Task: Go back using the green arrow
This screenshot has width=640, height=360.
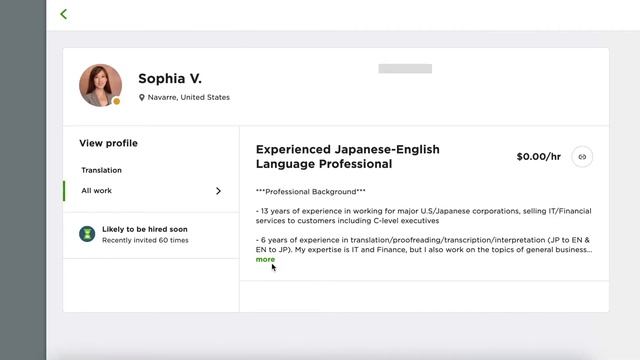Action: click(64, 14)
